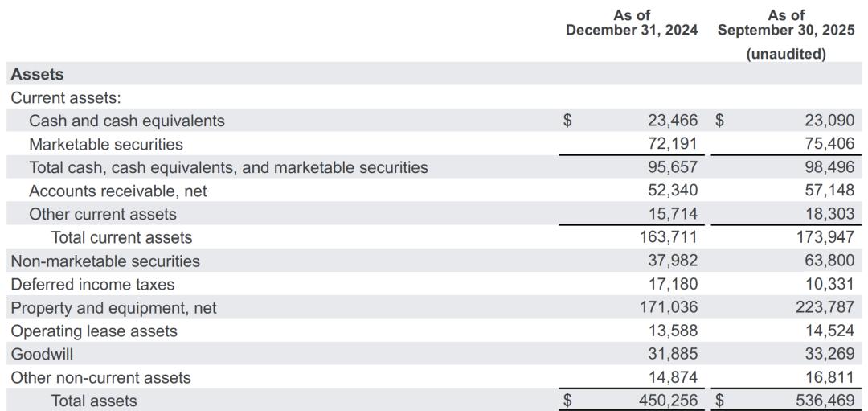The image size is (868, 411).
Task: Click the 450,256 total assets value
Action: tap(673, 401)
